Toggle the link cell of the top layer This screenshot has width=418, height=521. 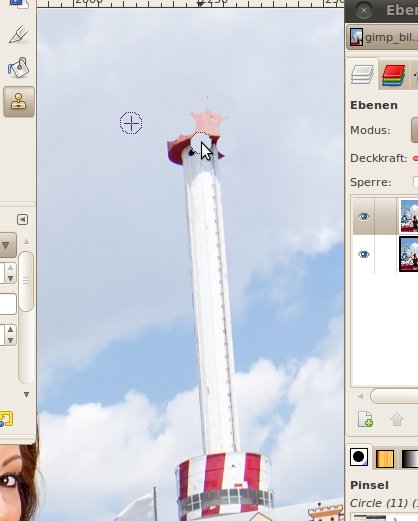tap(386, 216)
